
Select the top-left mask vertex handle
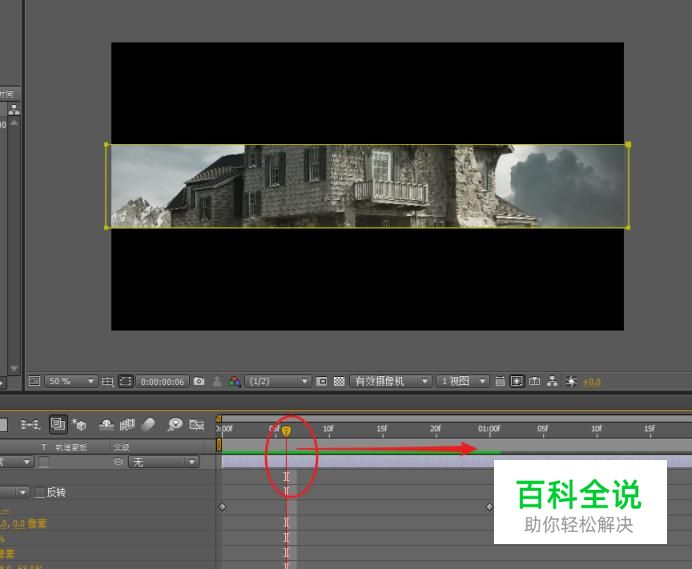(x=106, y=144)
